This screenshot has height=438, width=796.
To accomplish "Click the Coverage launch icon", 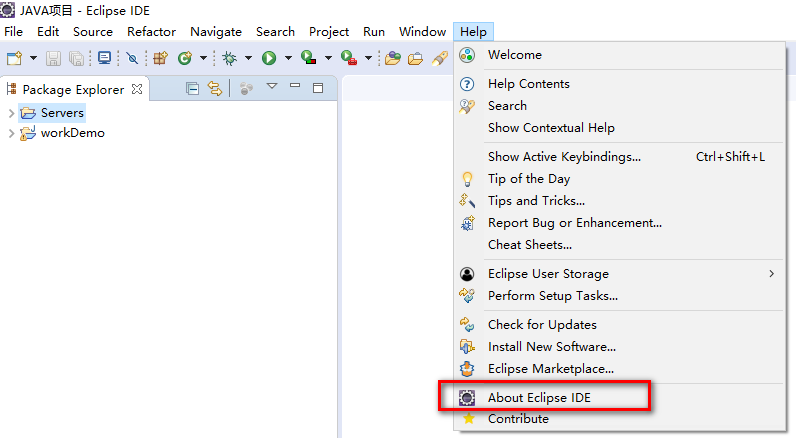I will tap(309, 58).
